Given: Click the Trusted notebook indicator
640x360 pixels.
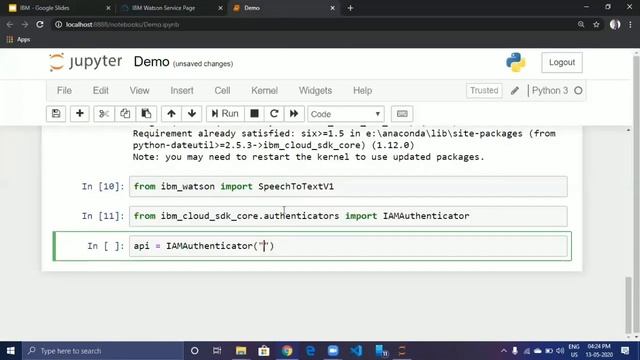Looking at the screenshot, I should pyautogui.click(x=484, y=91).
